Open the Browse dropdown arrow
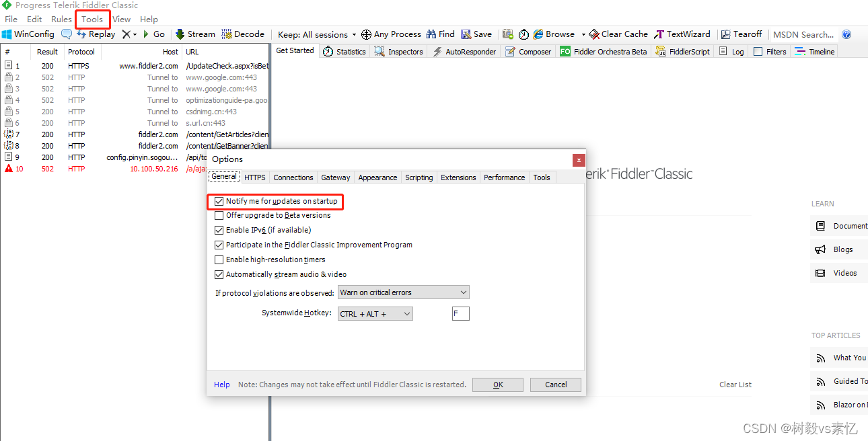Image resolution: width=868 pixels, height=441 pixels. click(583, 34)
